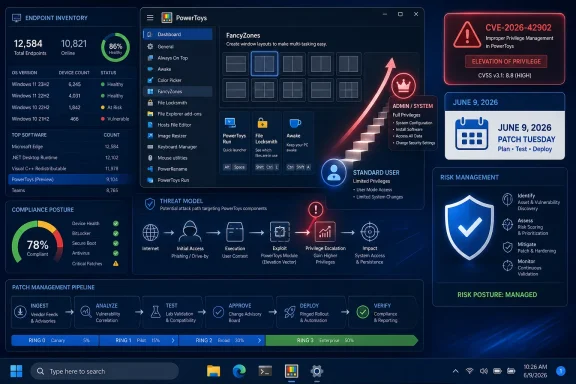Click the Mitigate shield icon
The height and width of the screenshot is (384, 576).
(x=507, y=247)
